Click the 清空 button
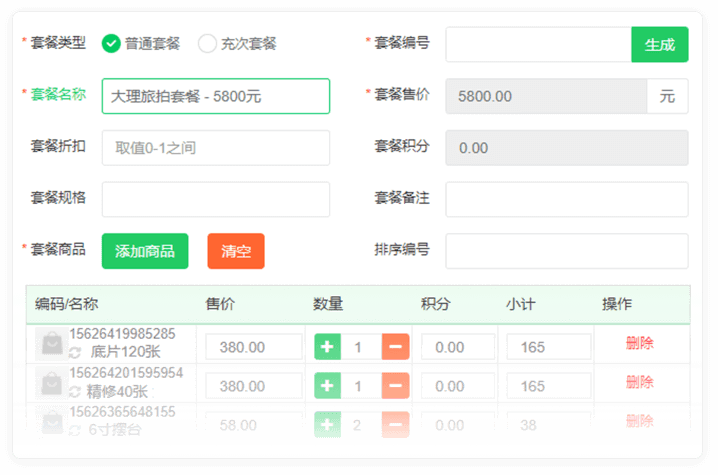The image size is (718, 475). click(236, 251)
